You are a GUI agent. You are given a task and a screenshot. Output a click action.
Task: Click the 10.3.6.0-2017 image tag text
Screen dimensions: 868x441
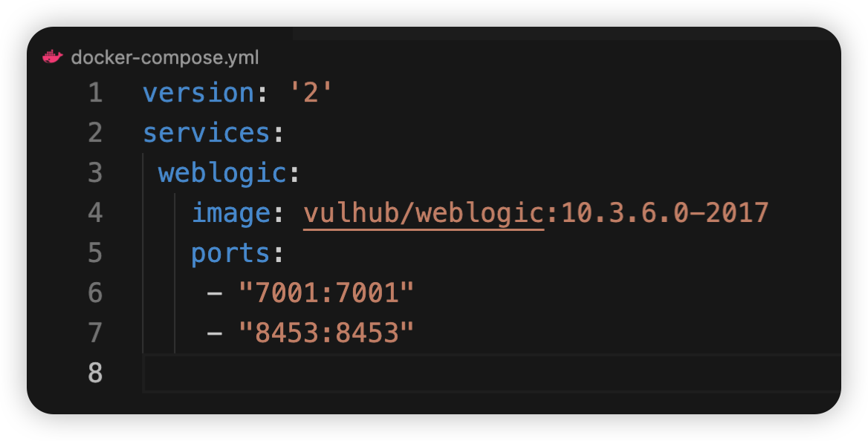click(x=665, y=213)
